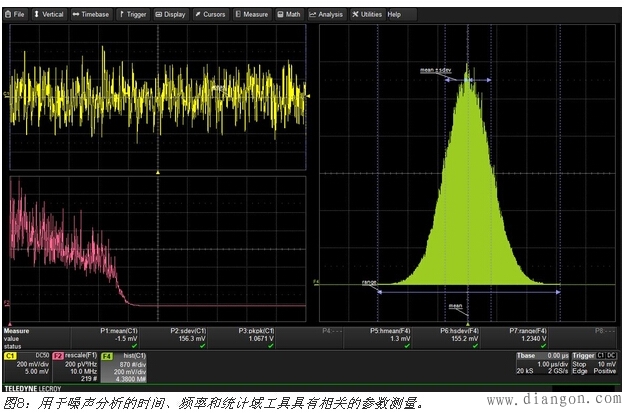The width and height of the screenshot is (627, 413).
Task: Open the Analysis menu
Action: 327,15
